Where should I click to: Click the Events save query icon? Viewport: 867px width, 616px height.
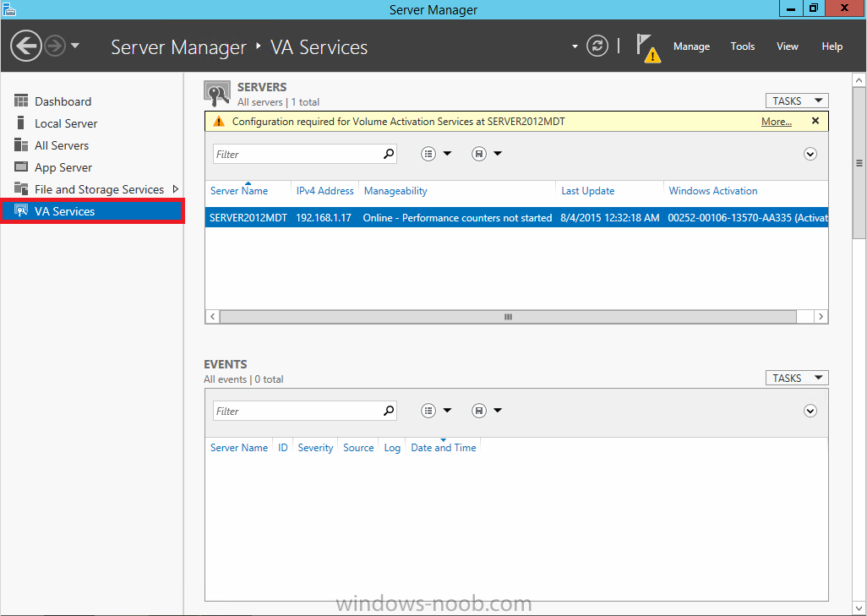click(x=479, y=411)
